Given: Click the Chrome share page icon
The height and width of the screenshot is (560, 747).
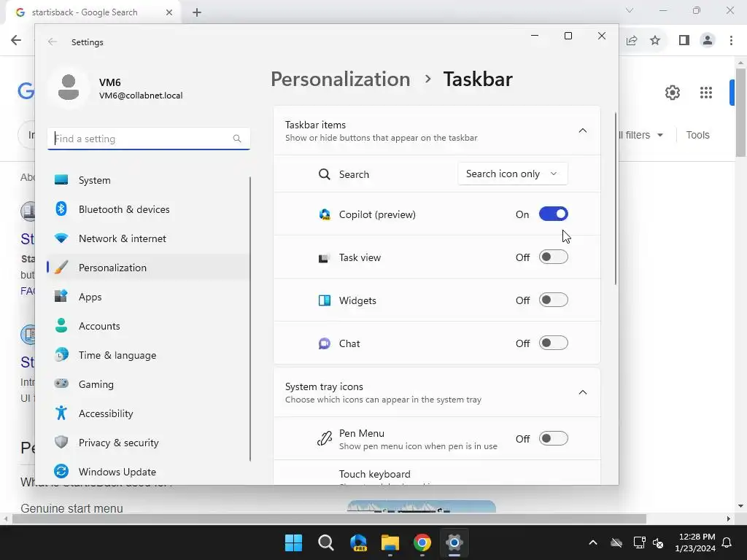Looking at the screenshot, I should click(632, 40).
